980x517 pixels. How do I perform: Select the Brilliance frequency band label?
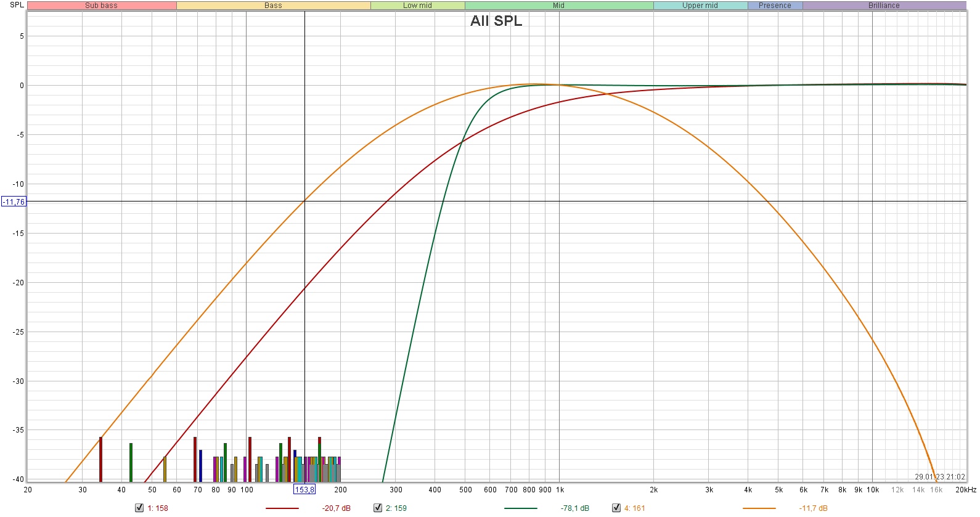[x=884, y=6]
